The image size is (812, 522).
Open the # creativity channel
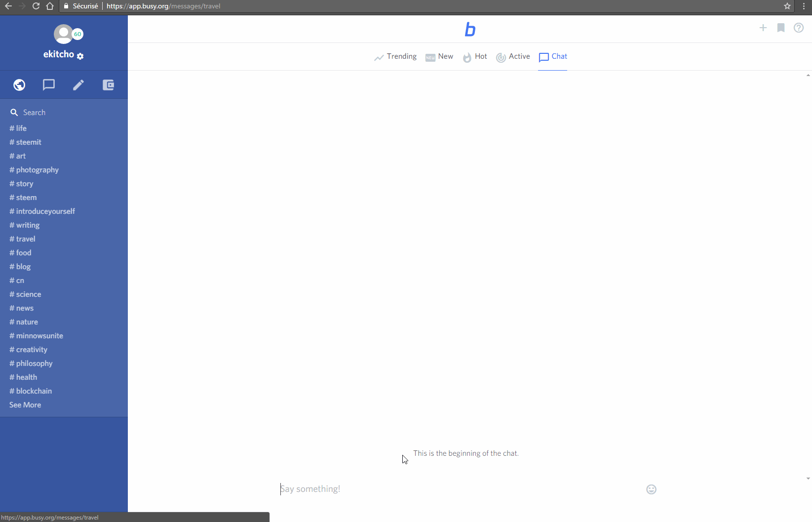(28, 350)
